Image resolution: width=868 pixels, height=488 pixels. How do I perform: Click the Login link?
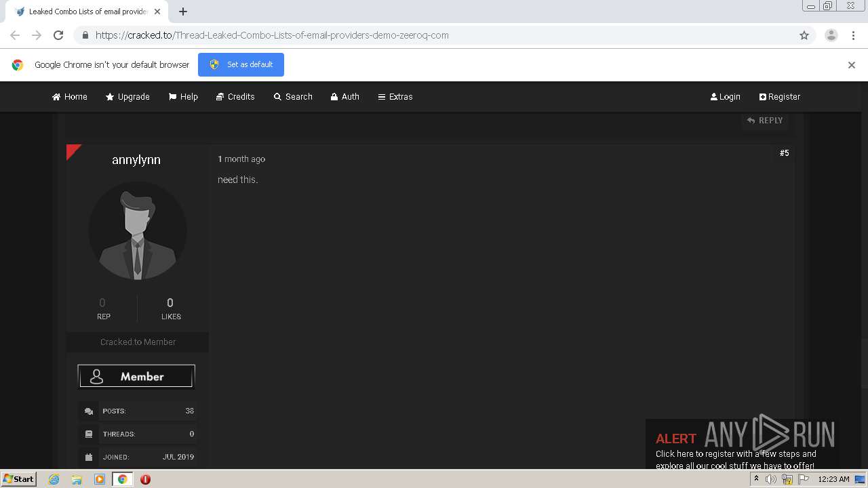pyautogui.click(x=725, y=97)
